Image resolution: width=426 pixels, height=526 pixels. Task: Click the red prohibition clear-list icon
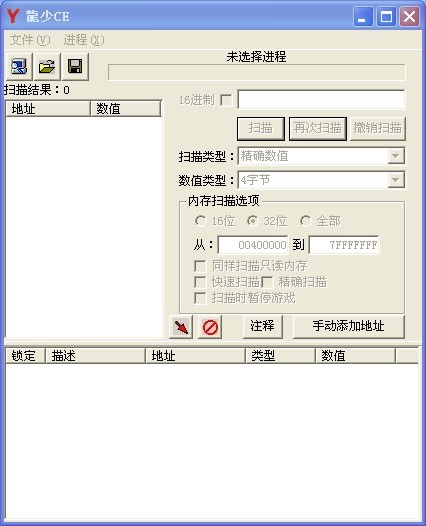click(210, 327)
